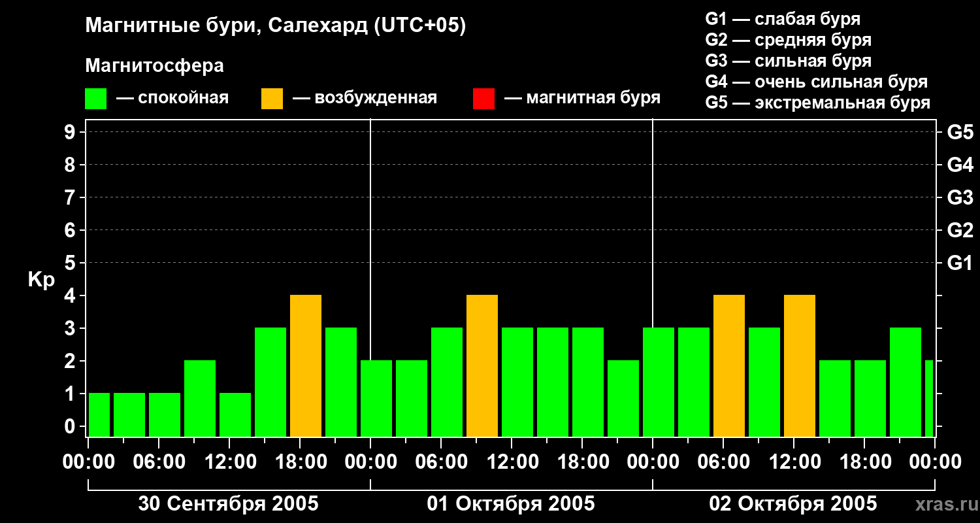Click the '— спокойная' legend label
This screenshot has width=980, height=523.
[x=172, y=99]
